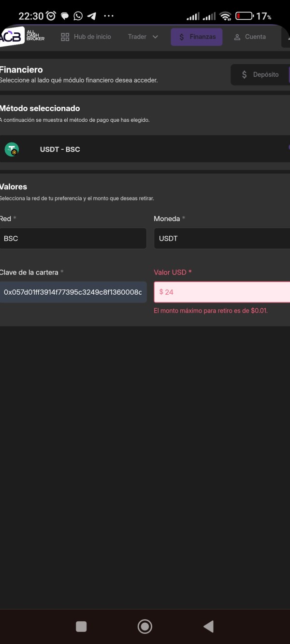290x644 pixels.
Task: Tap the All Cash Broker logo
Action: click(22, 36)
